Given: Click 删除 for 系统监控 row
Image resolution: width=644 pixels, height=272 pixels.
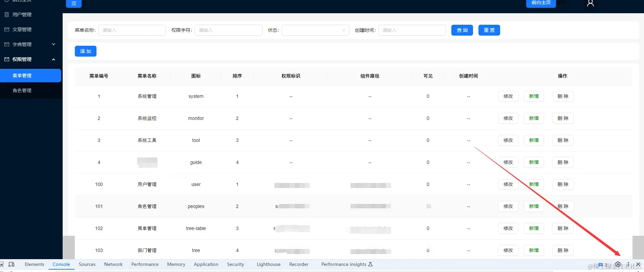Looking at the screenshot, I should (563, 118).
